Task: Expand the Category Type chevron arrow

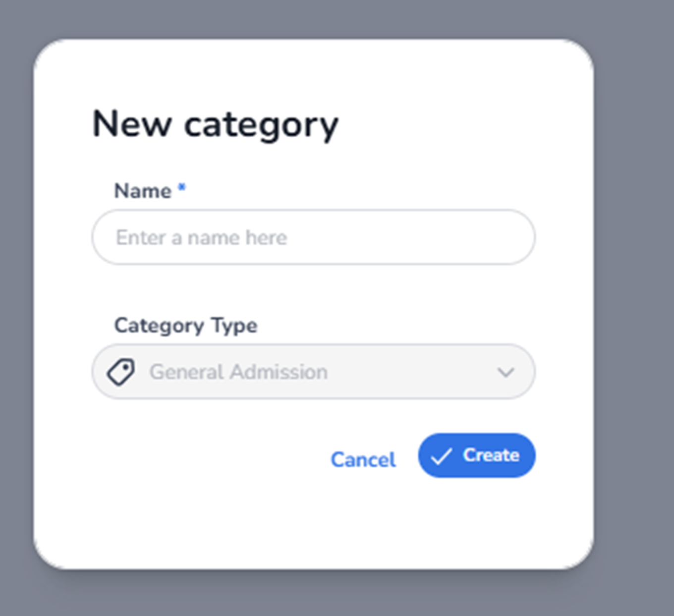Action: point(505,372)
